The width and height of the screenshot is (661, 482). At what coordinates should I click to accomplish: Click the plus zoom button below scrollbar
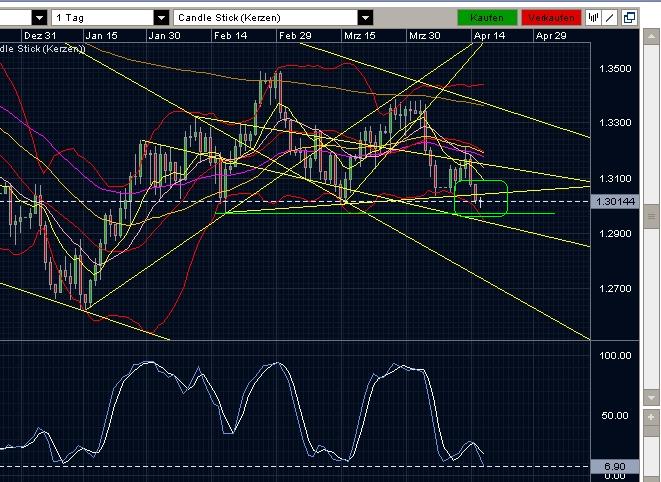pos(652,417)
